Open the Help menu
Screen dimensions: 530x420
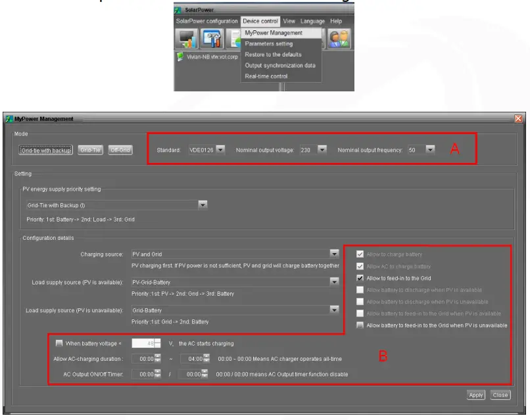[x=336, y=21]
